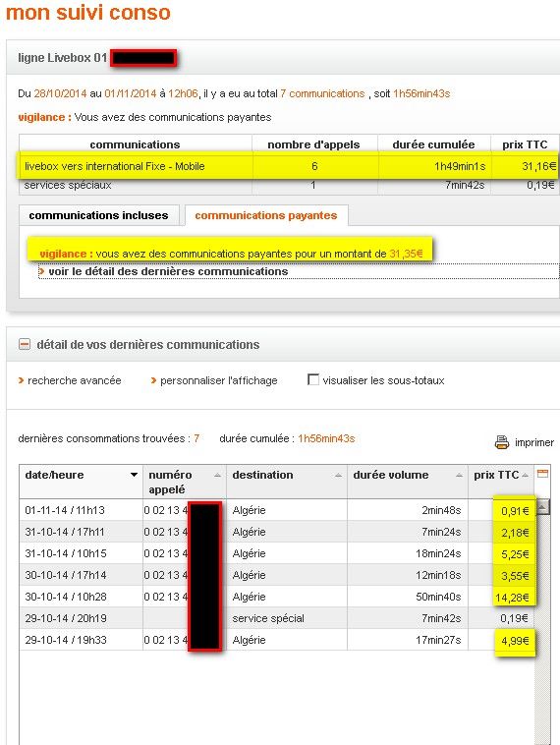Image resolution: width=560 pixels, height=745 pixels.
Task: Click the 7 communications link in summary
Action: [322, 93]
